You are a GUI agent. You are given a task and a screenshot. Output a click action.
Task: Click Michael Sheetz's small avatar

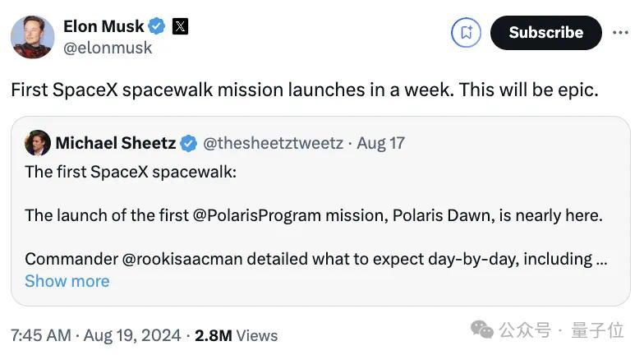38,143
